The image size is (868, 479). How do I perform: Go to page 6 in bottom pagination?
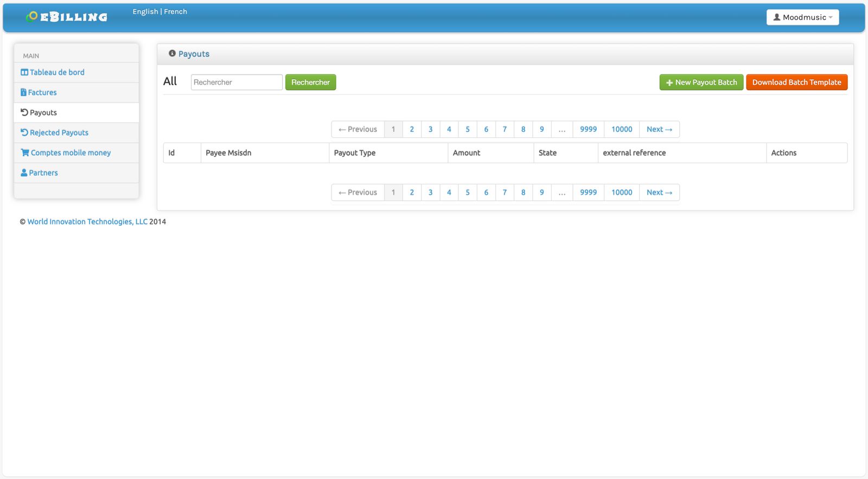coord(486,192)
